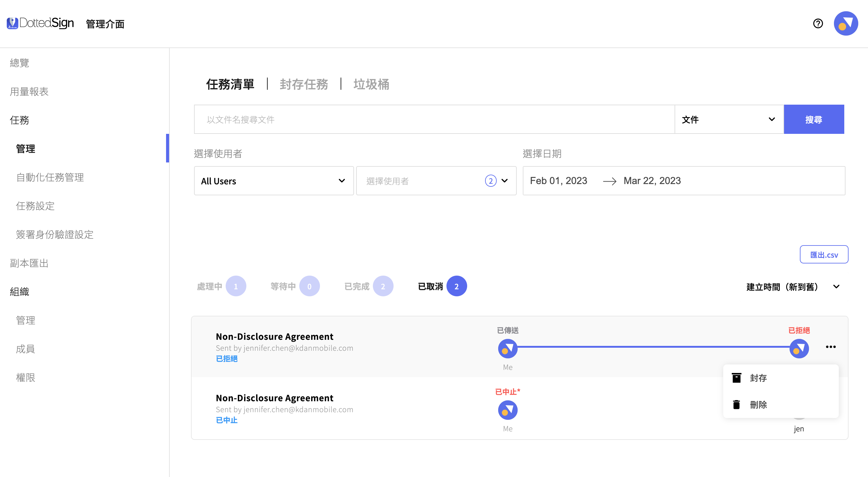Viewport: 868px width, 477px height.
Task: Click the arrow between the two dates
Action: pyautogui.click(x=609, y=181)
